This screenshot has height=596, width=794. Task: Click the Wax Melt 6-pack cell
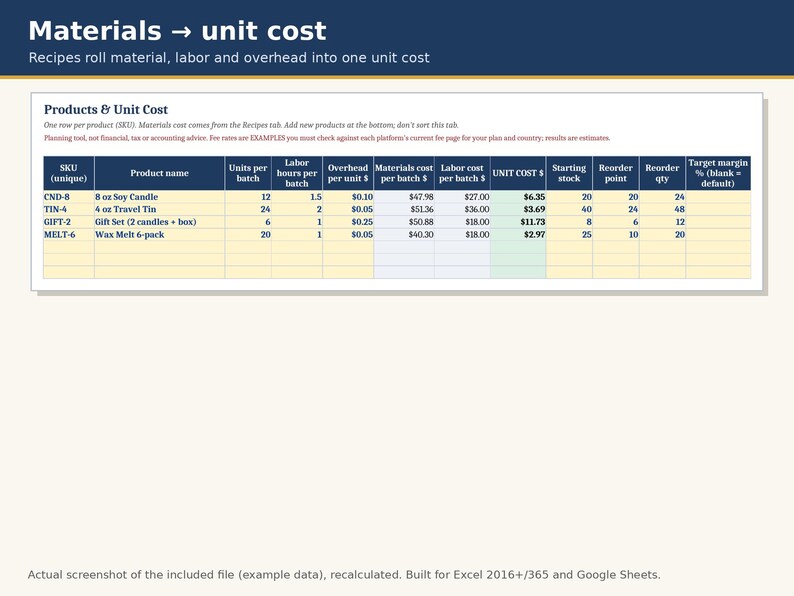tap(160, 234)
